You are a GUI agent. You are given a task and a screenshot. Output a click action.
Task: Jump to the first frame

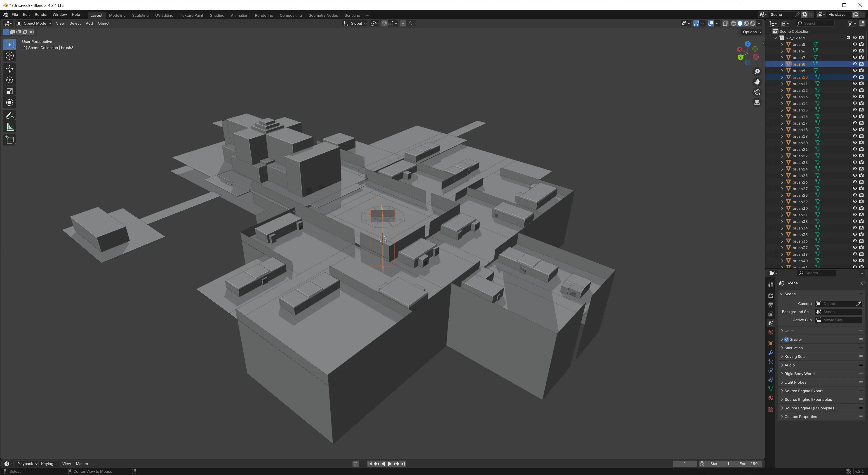370,464
